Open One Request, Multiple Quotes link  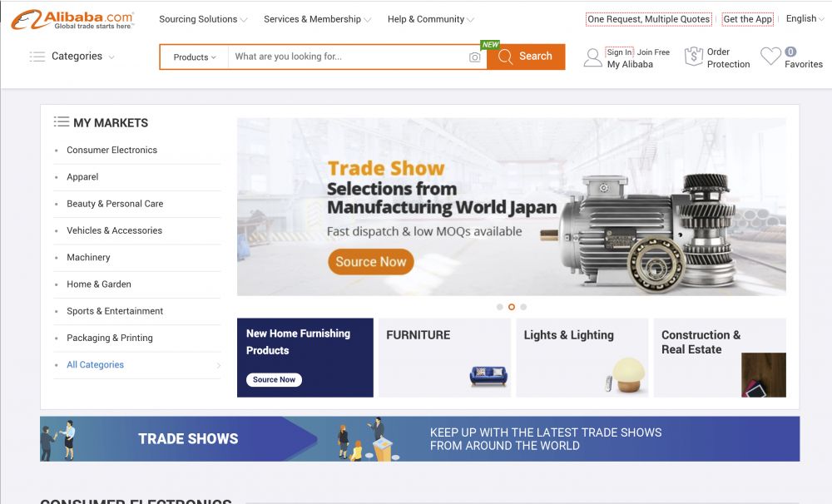point(648,19)
